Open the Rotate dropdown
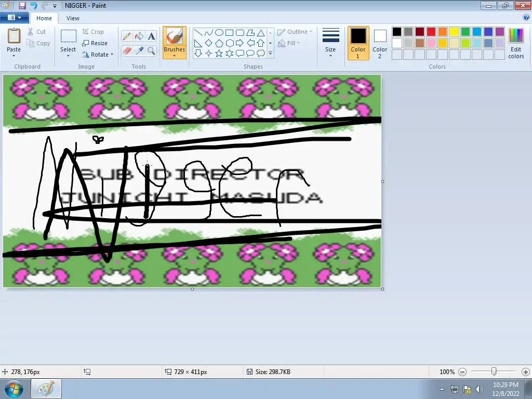This screenshot has height=399, width=532. [98, 55]
